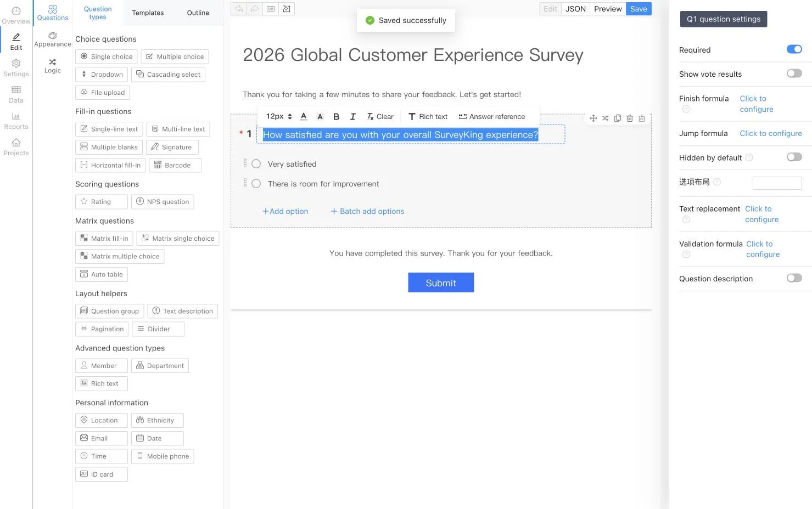Viewport: 812px width, 509px height.
Task: Click Batch add options link
Action: pyautogui.click(x=367, y=211)
